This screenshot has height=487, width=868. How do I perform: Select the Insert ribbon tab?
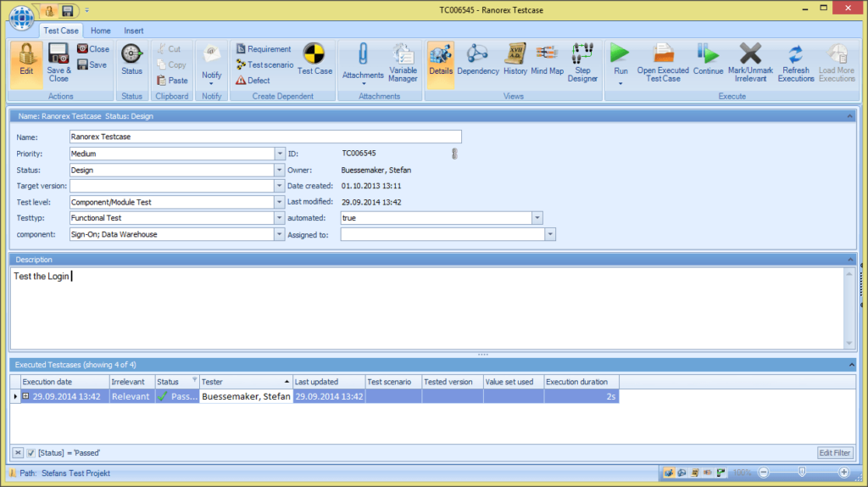(x=133, y=31)
